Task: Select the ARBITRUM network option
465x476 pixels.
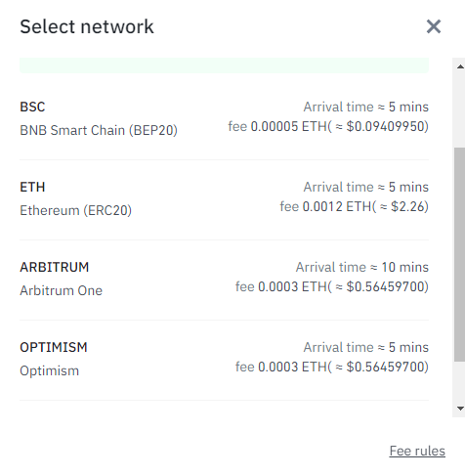Action: click(224, 280)
